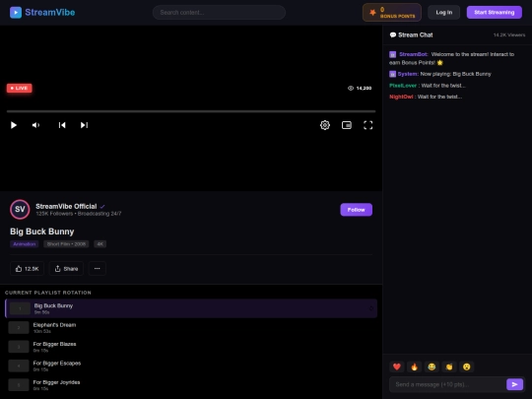Click the Stream Chat bubble icon
532x399 pixels.
coord(393,34)
